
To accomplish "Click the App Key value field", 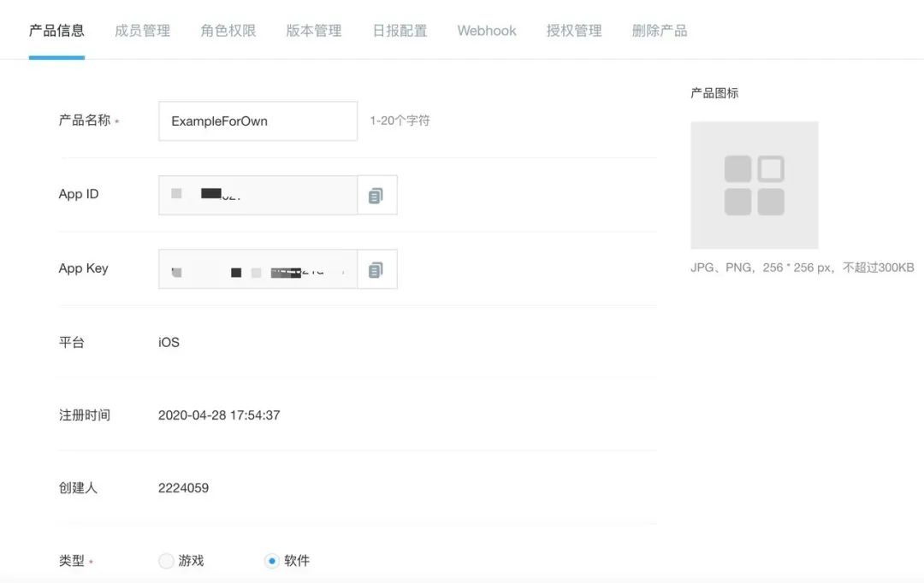I will [x=257, y=268].
